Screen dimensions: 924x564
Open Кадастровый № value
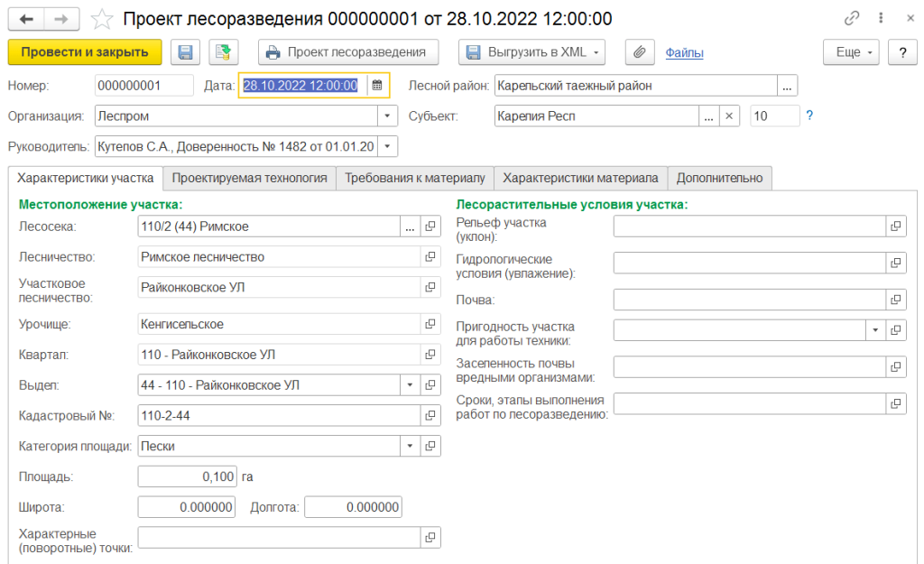click(x=430, y=416)
